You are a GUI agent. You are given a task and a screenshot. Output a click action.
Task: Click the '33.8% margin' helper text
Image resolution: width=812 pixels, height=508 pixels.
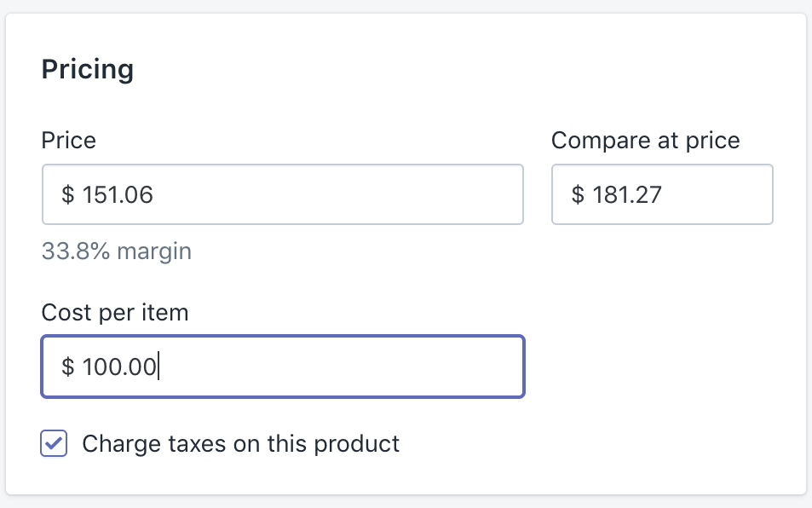coord(117,251)
